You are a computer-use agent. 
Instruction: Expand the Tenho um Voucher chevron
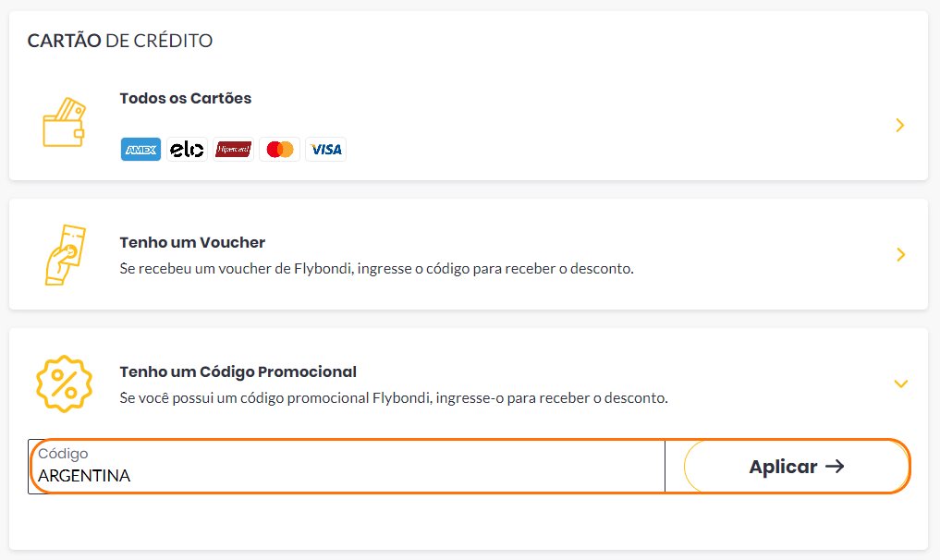(900, 254)
